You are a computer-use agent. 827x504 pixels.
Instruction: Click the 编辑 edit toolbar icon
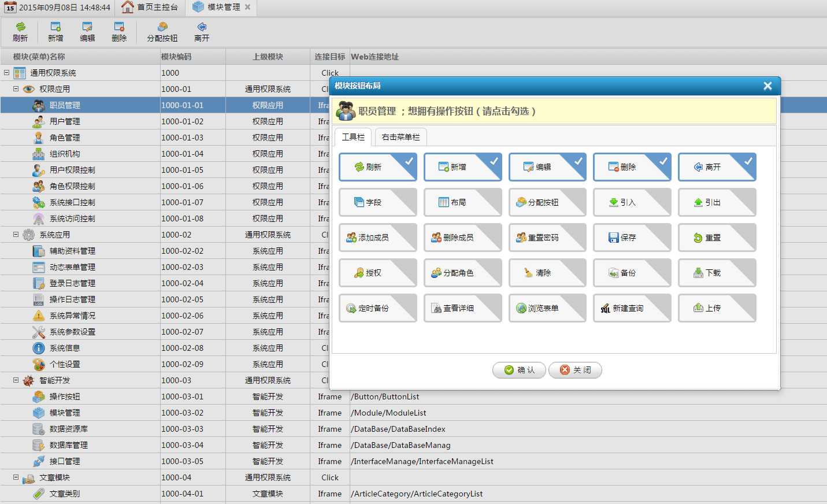(87, 27)
